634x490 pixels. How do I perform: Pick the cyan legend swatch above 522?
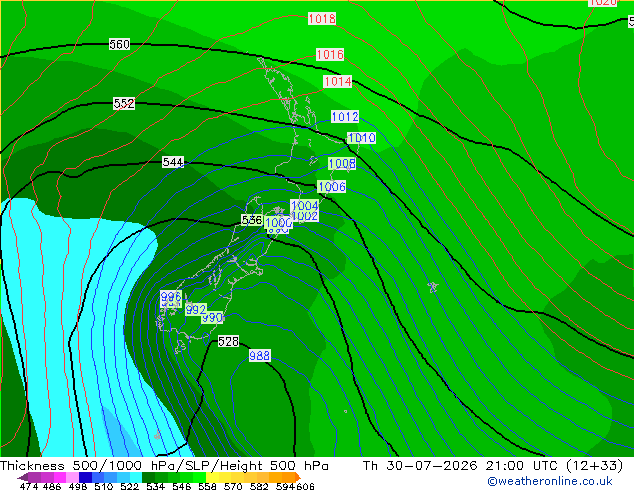point(136,477)
